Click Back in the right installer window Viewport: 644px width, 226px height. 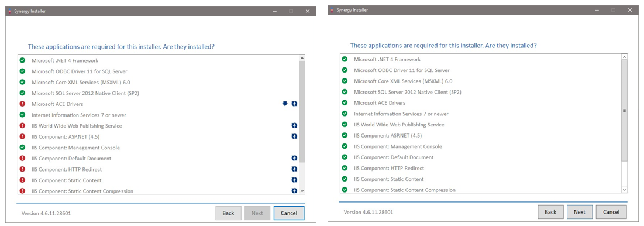(550, 212)
